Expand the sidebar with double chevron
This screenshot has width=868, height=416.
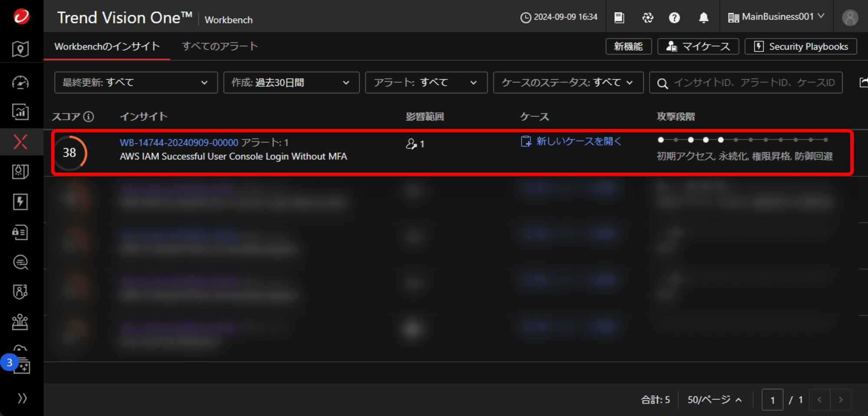pyautogui.click(x=22, y=398)
